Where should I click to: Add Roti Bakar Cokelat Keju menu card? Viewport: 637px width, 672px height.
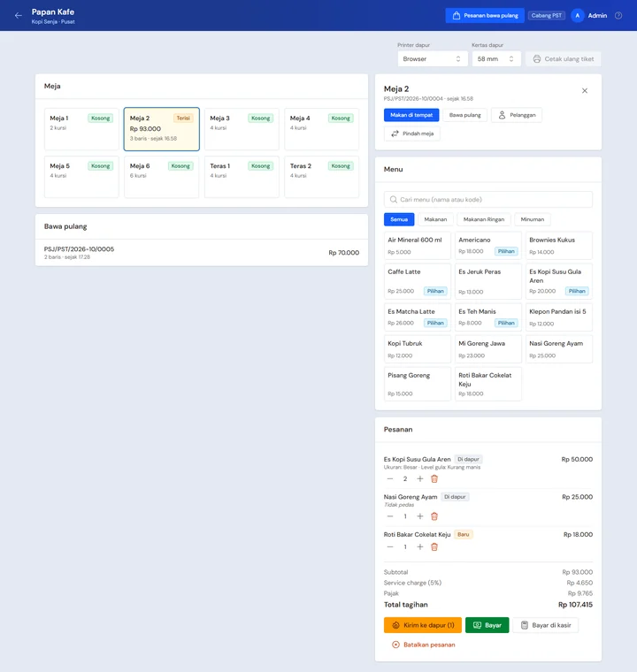[488, 384]
